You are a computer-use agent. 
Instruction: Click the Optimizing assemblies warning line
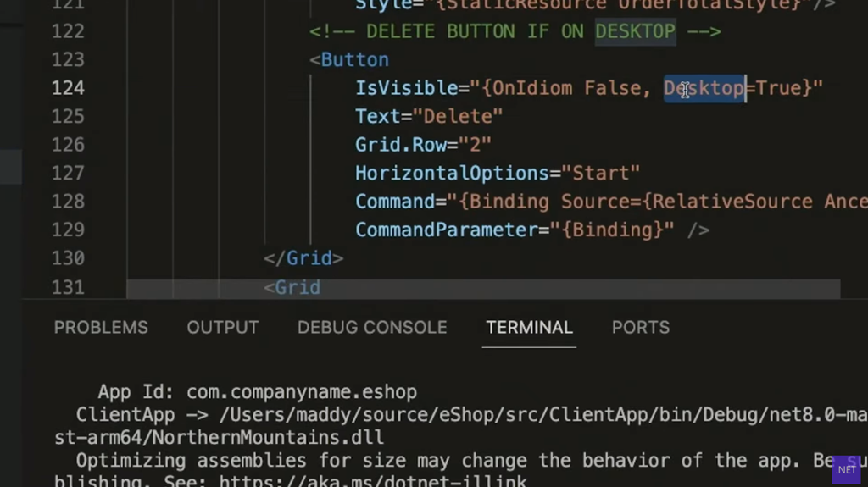pyautogui.click(x=471, y=460)
